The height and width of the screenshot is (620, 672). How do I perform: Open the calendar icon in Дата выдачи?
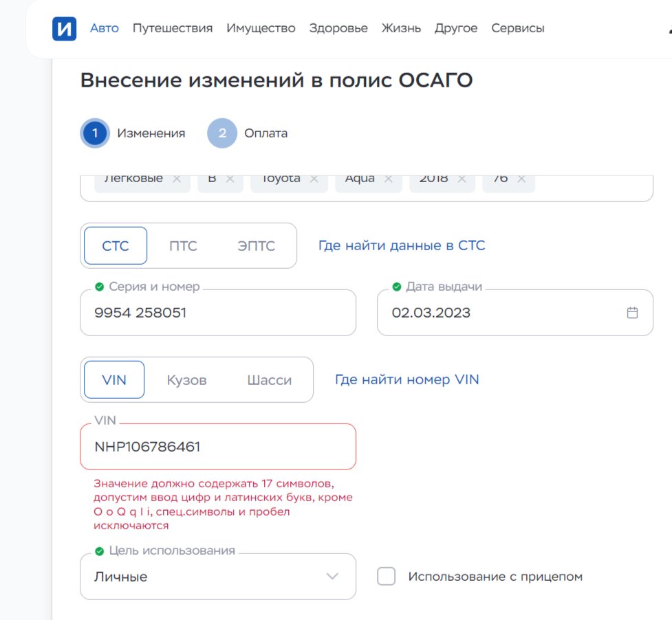(x=632, y=313)
